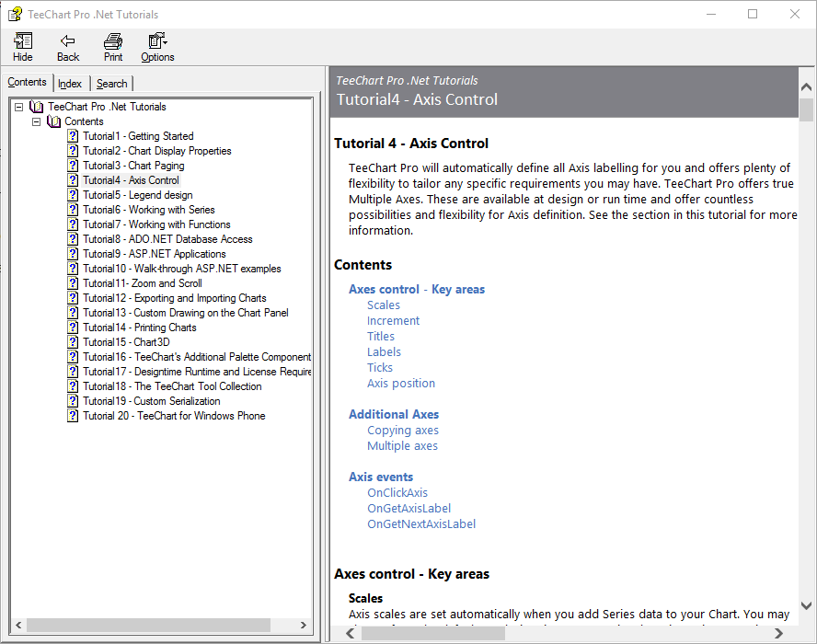
Task: Follow the Ticks link
Action: tap(380, 367)
